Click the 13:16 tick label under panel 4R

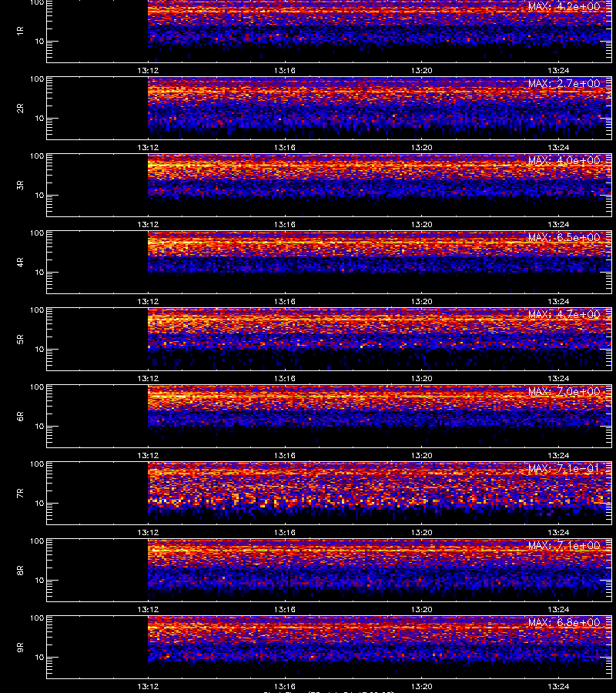285,301
